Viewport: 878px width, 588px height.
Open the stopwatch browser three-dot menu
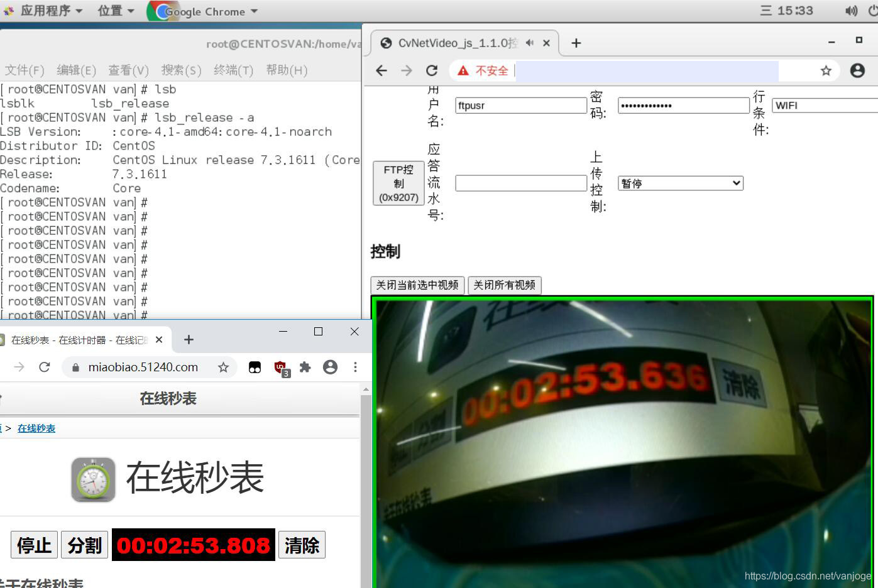355,367
